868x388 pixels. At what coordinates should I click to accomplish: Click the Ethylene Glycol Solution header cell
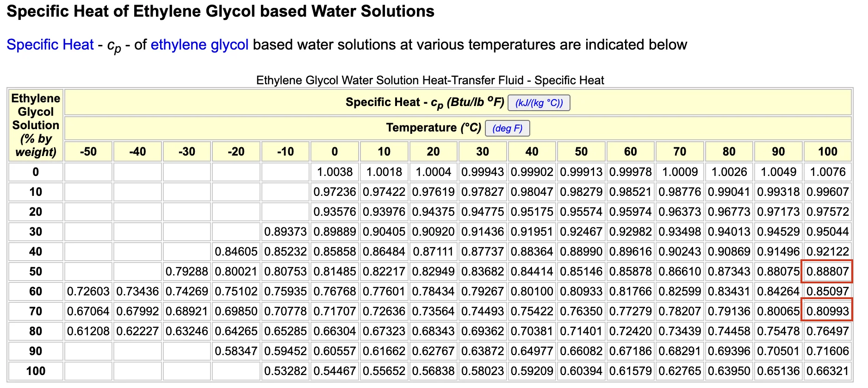36,125
